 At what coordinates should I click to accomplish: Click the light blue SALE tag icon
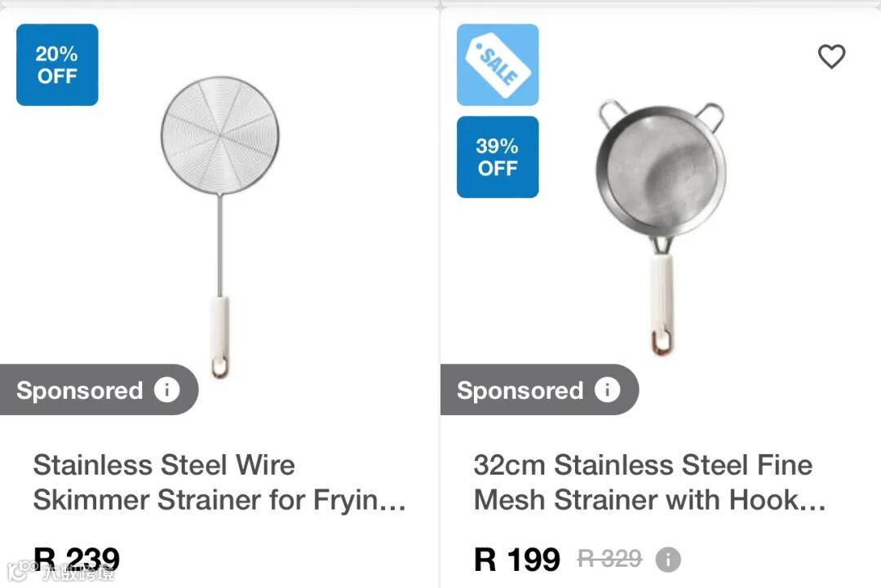[497, 65]
